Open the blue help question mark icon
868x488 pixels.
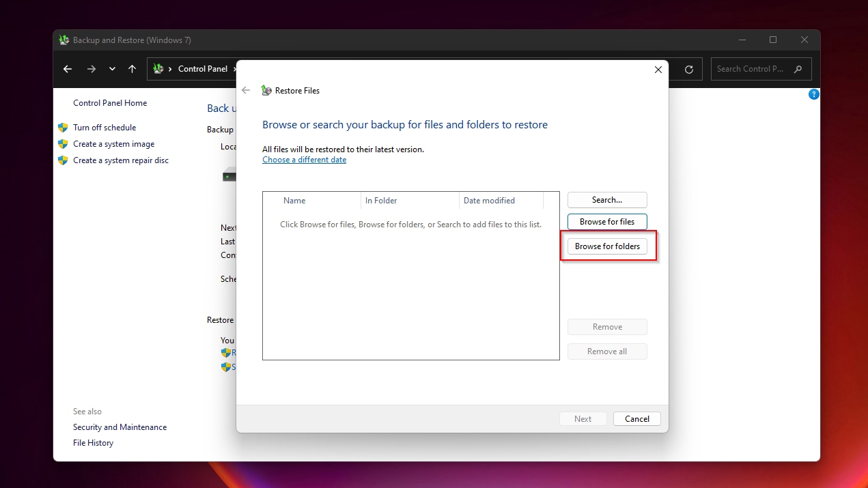coord(813,94)
